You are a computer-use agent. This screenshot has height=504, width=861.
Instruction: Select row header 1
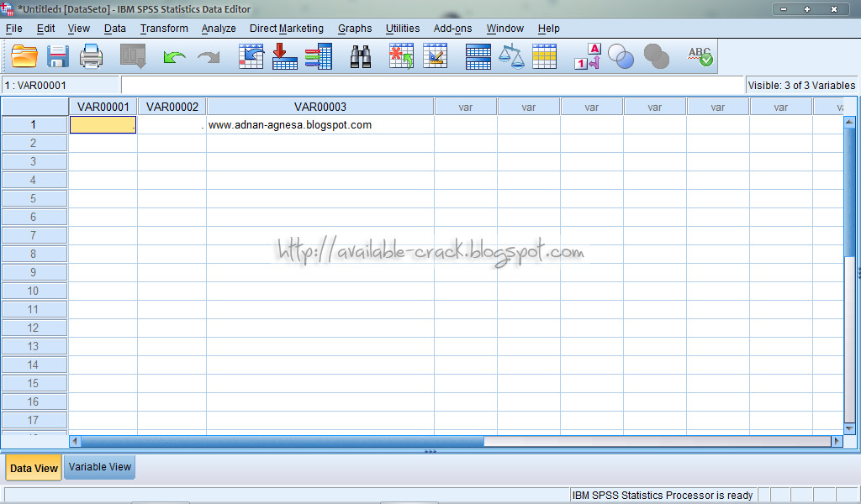[34, 124]
